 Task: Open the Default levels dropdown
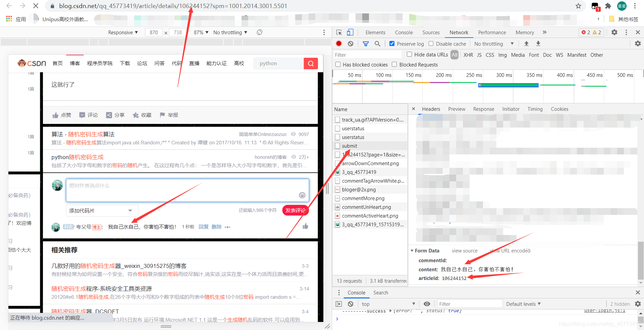pos(523,304)
